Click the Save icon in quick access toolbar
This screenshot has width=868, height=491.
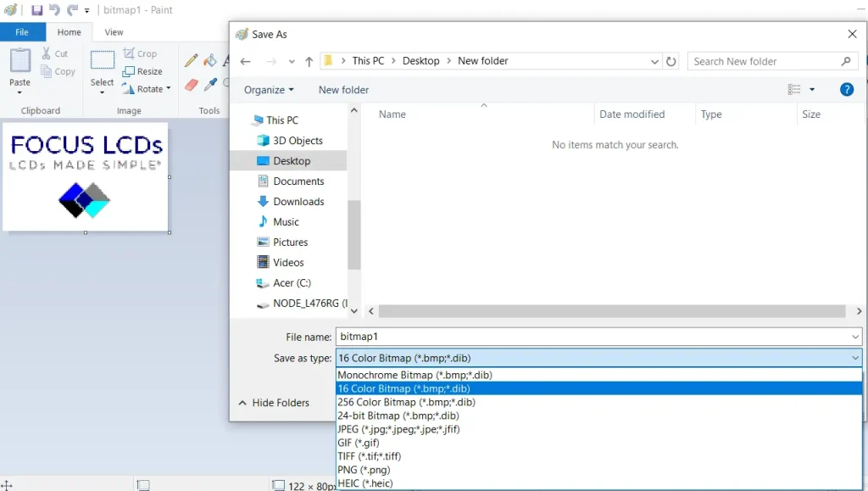point(36,10)
